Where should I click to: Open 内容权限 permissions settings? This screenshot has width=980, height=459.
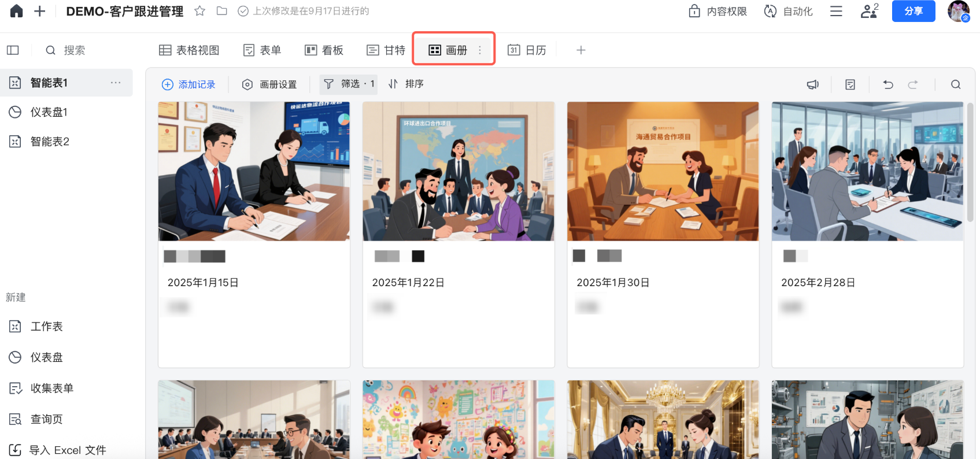[x=718, y=11]
